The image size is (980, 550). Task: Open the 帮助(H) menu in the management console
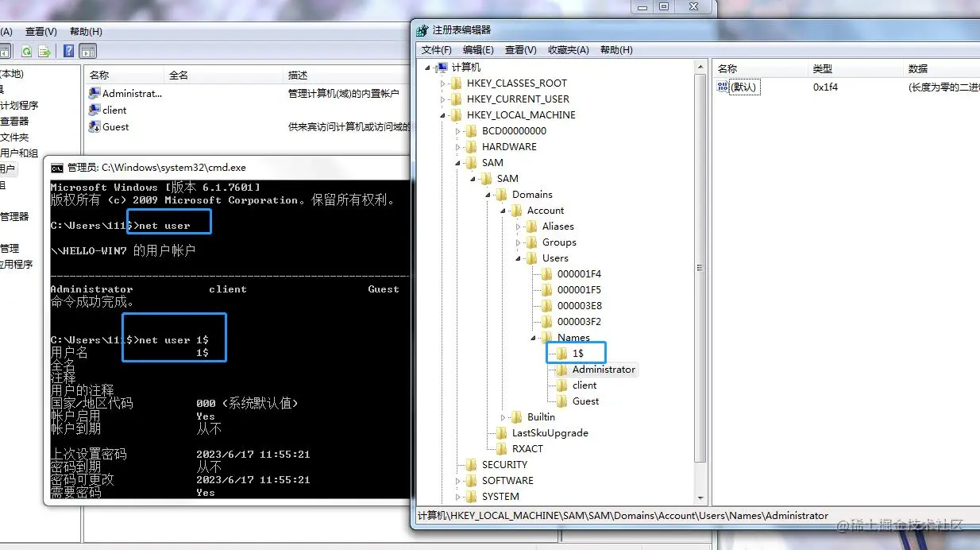(86, 32)
